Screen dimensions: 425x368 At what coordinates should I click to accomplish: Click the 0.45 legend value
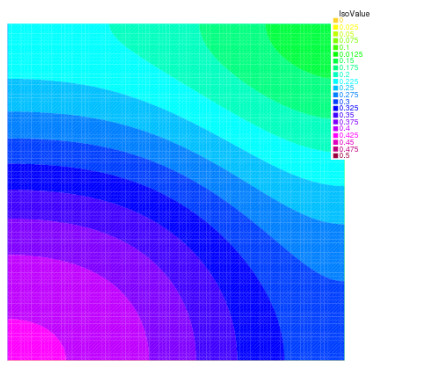(x=347, y=142)
